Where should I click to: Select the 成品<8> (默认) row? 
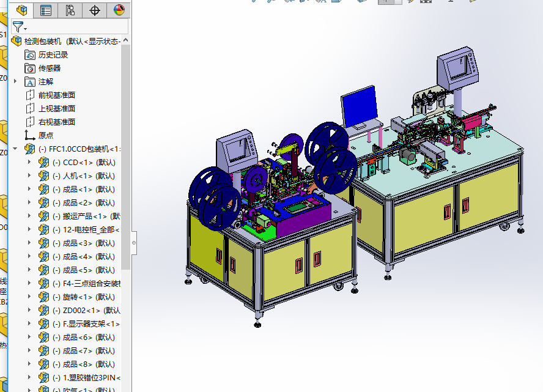click(83, 364)
